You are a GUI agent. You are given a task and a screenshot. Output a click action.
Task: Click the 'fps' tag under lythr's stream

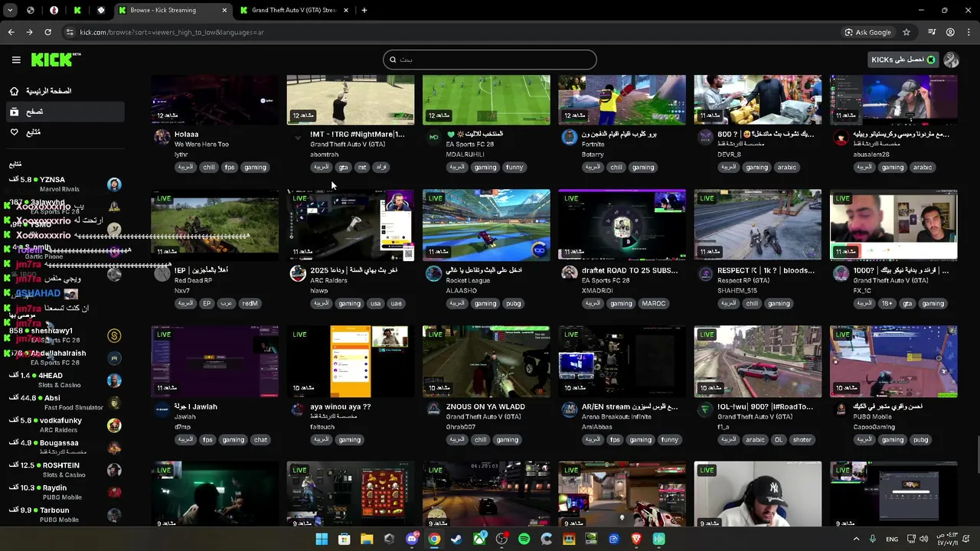230,167
